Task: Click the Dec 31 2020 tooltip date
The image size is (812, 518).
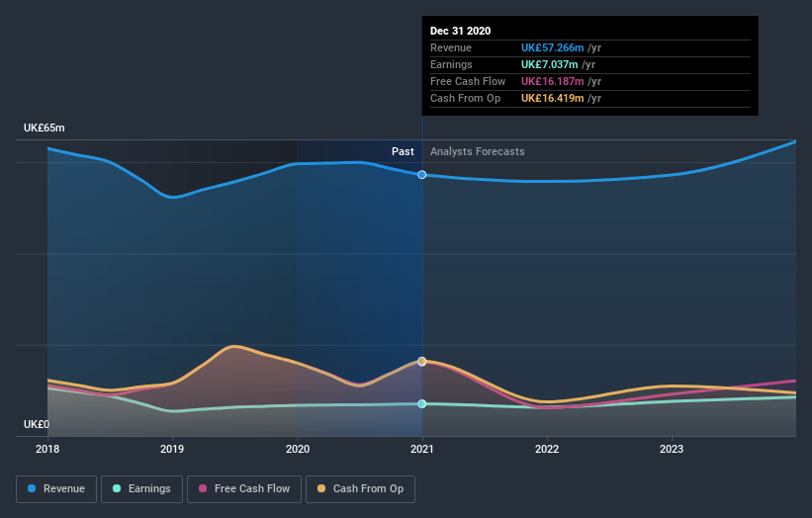Action: click(x=460, y=31)
